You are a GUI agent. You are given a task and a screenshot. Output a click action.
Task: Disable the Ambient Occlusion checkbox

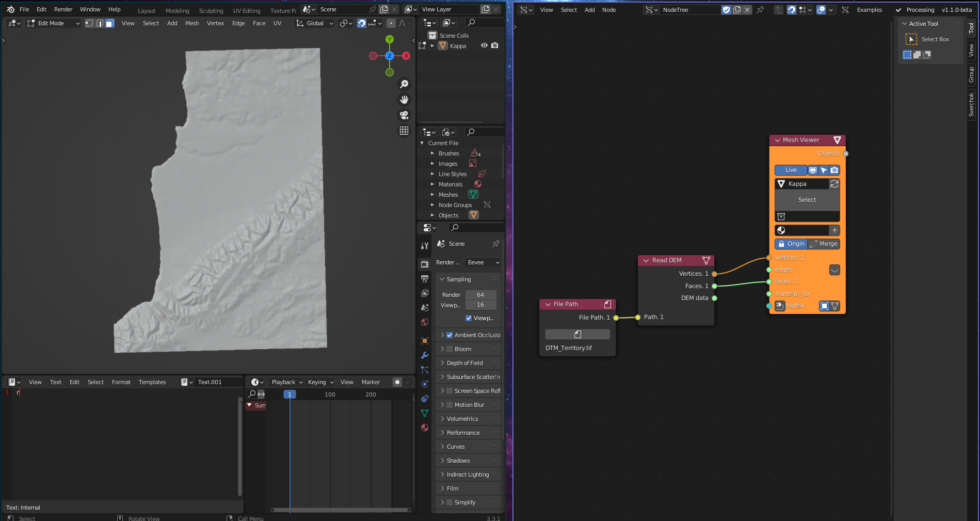449,335
